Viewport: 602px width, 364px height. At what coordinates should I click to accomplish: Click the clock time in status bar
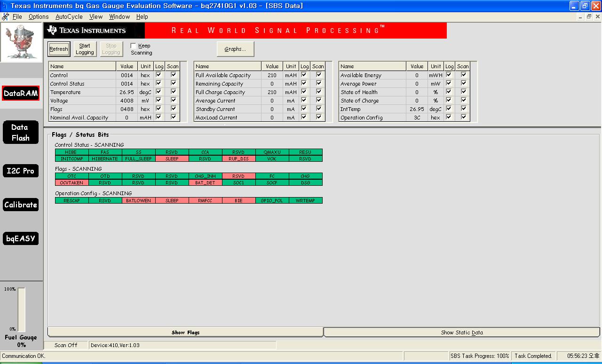pyautogui.click(x=584, y=356)
